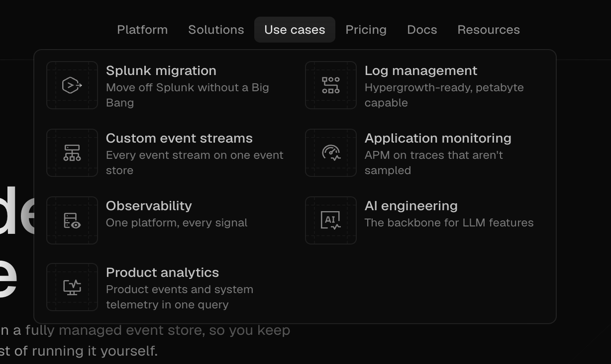
Task: Open the Product analytics title link
Action: click(x=162, y=273)
